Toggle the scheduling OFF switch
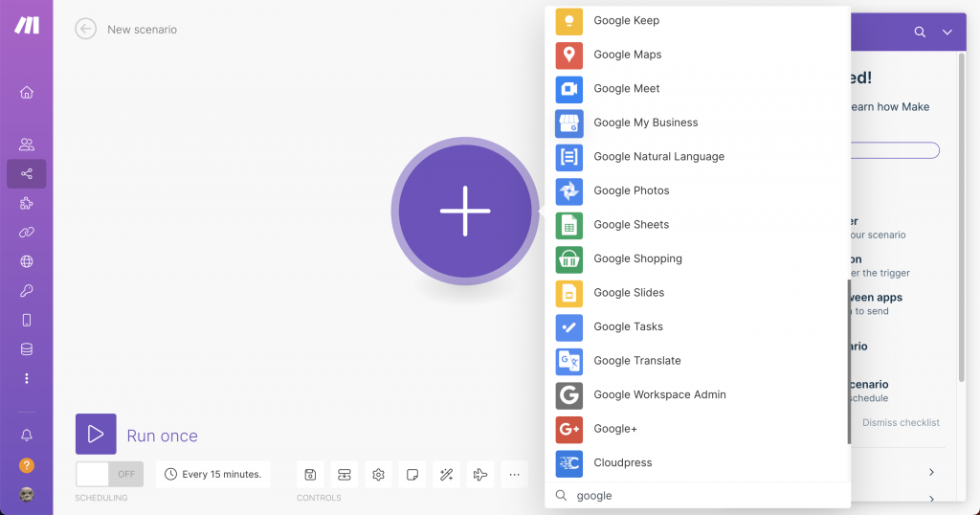 pos(109,475)
